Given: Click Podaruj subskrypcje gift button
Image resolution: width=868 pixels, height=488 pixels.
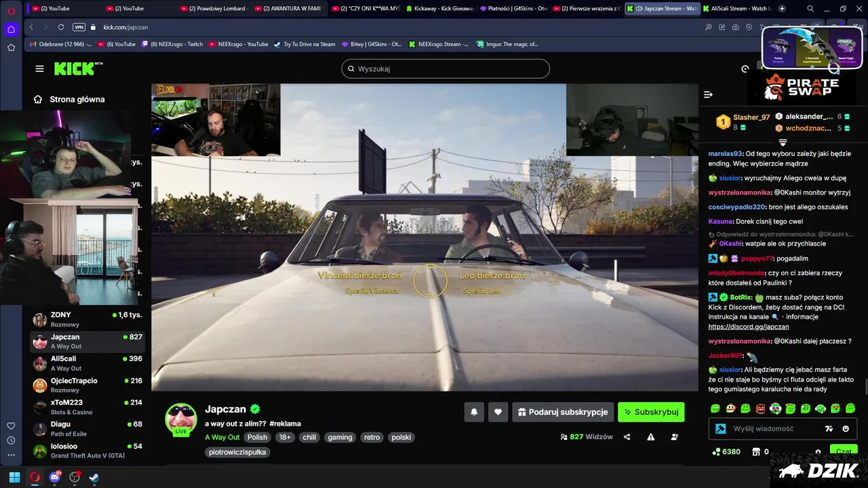Looking at the screenshot, I should point(563,412).
